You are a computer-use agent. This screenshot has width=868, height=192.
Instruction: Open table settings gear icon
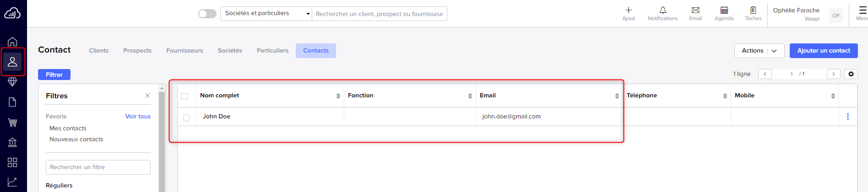tap(851, 74)
